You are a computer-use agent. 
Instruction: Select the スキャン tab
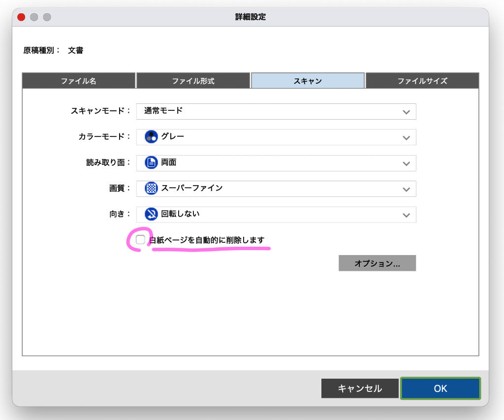tap(308, 81)
